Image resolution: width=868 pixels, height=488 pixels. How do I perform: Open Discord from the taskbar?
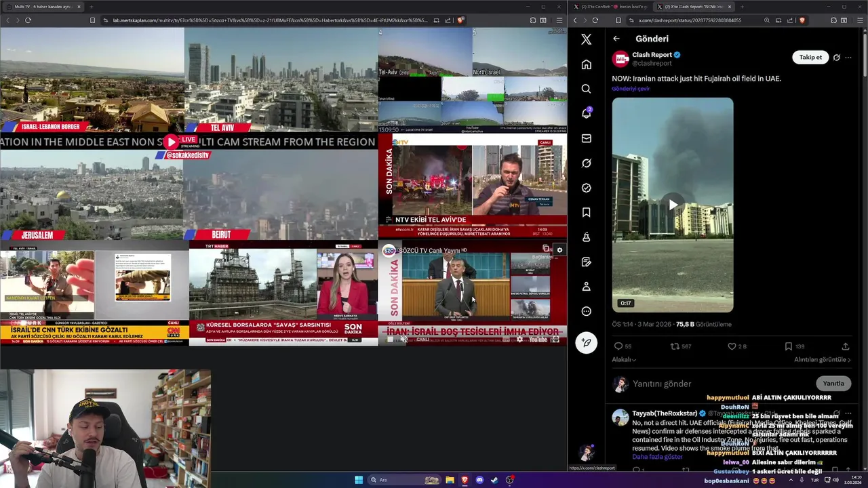coord(479,480)
